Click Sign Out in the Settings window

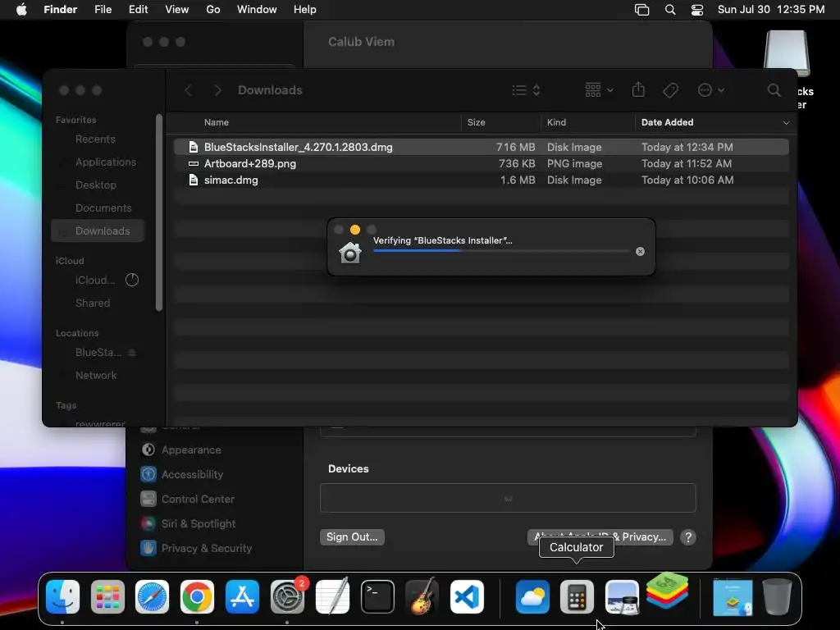point(352,536)
